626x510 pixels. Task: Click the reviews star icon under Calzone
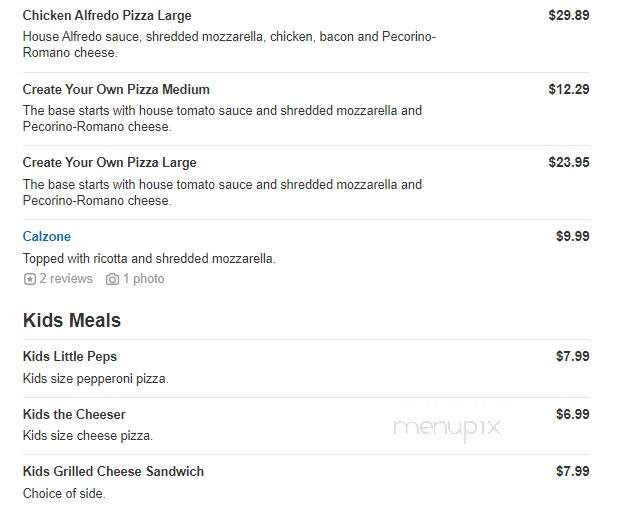click(x=30, y=279)
